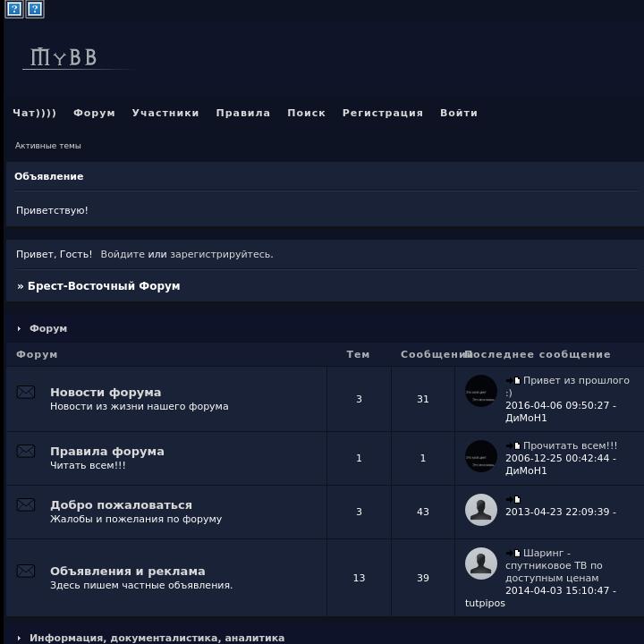This screenshot has height=644, width=644.
Task: Click the Приветствую! announcement text
Action: tap(52, 210)
